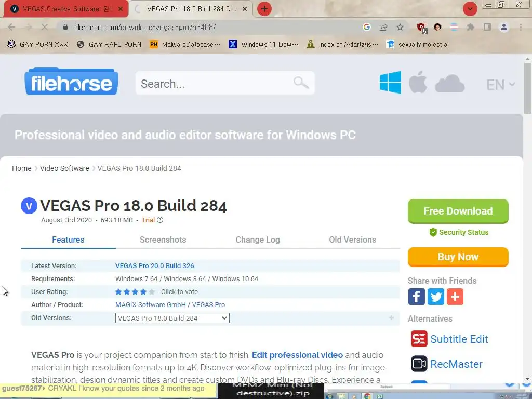
Task: Open the Change Log tab
Action: [258, 240]
